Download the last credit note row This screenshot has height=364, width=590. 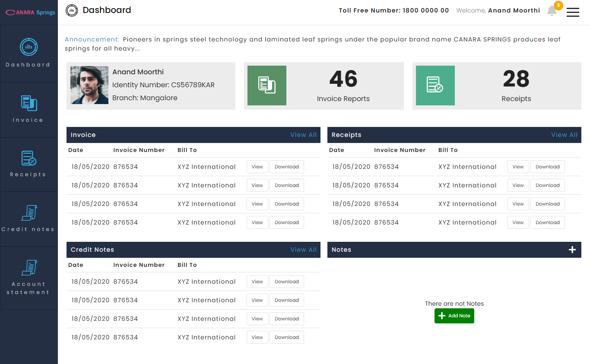[286, 337]
